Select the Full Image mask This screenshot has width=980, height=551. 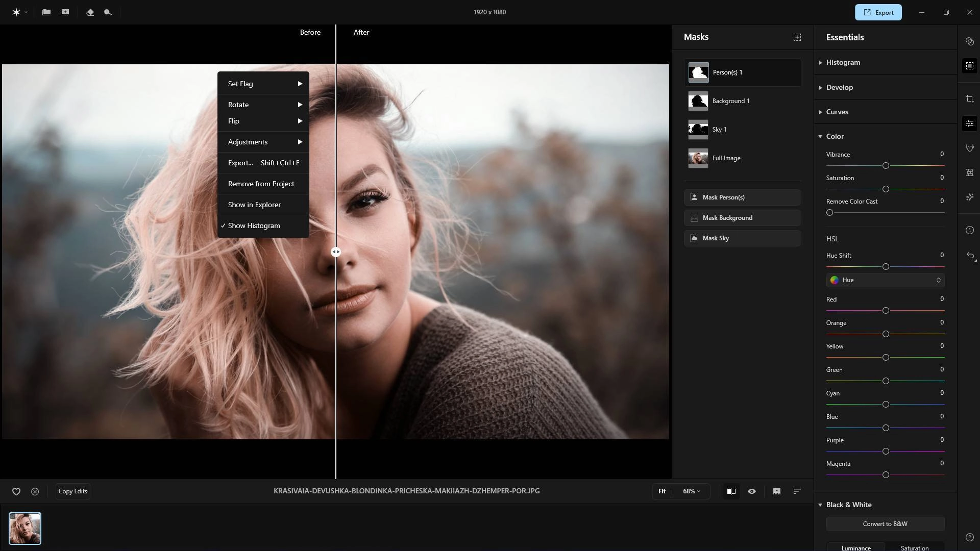tap(742, 158)
